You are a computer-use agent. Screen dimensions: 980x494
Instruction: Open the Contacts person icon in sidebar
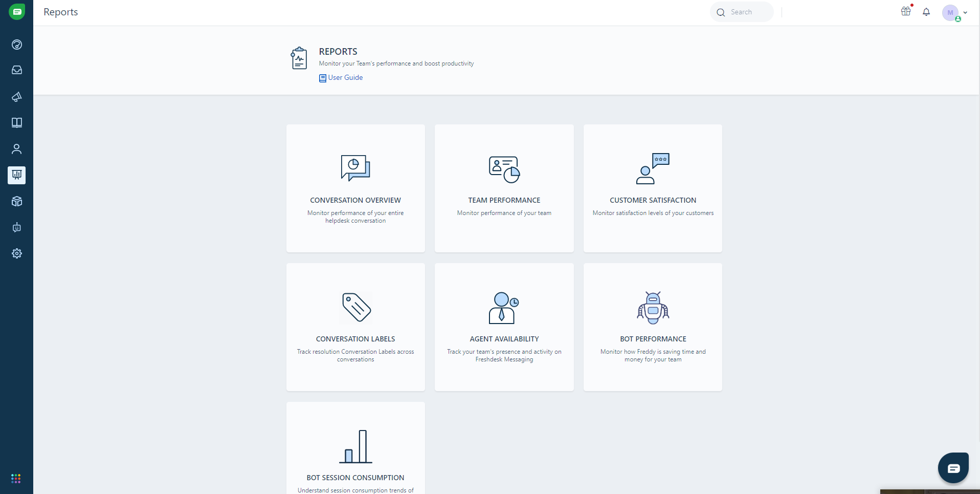tap(17, 149)
